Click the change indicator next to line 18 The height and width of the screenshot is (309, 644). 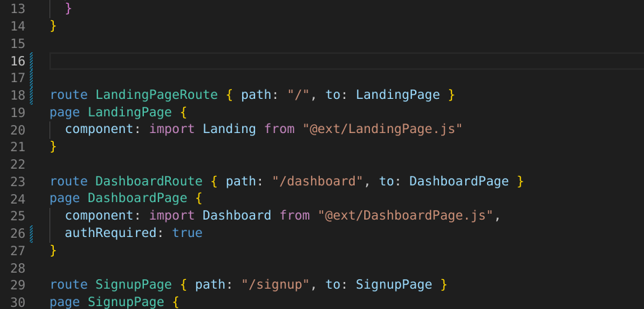coord(32,95)
